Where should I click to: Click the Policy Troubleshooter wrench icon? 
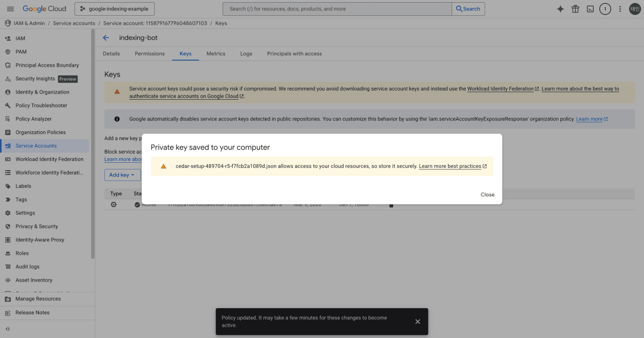8,106
